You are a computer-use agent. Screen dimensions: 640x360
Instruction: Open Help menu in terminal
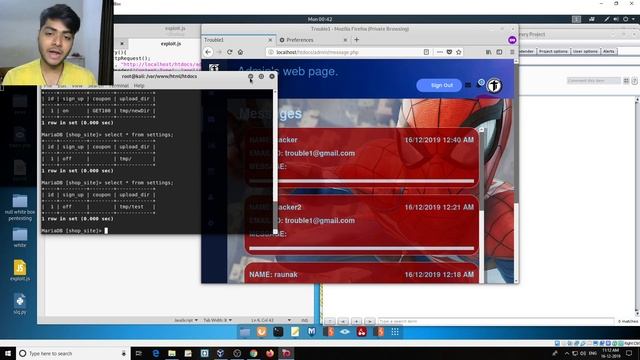click(x=139, y=86)
